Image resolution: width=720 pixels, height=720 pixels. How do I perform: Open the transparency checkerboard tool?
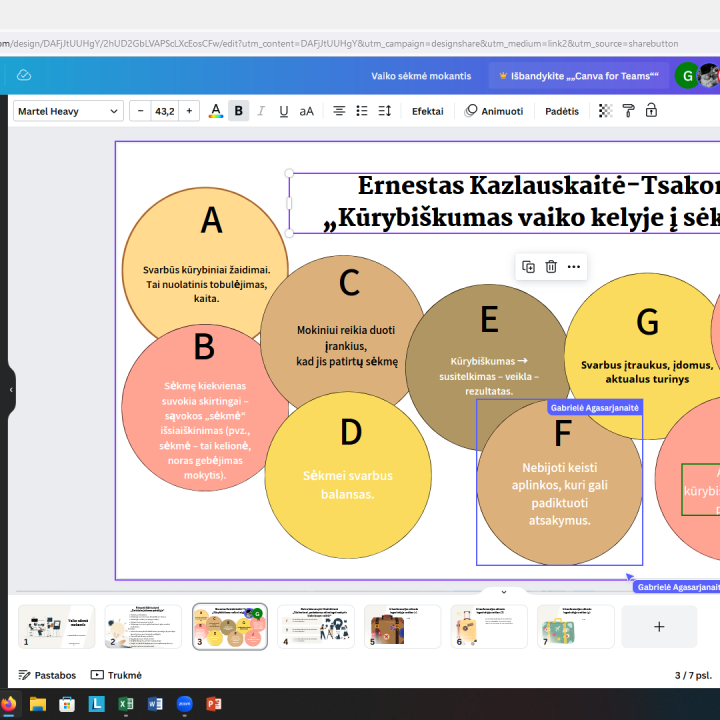606,111
